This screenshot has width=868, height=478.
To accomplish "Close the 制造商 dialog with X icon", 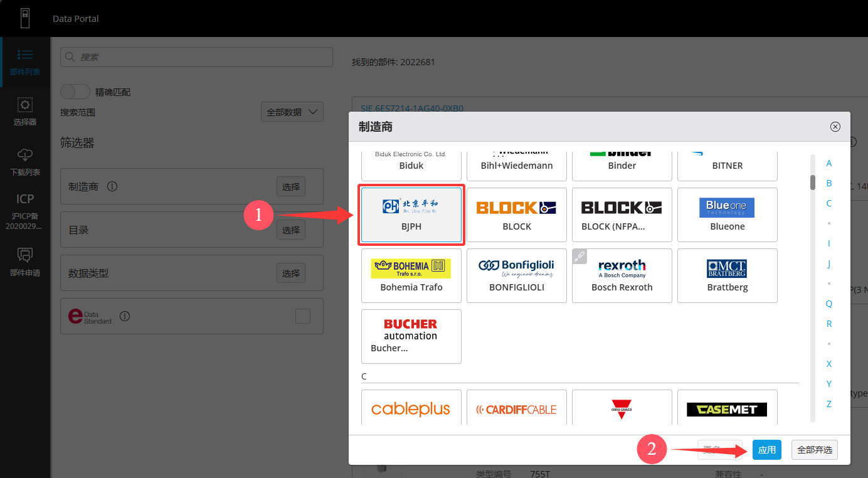I will click(x=835, y=127).
